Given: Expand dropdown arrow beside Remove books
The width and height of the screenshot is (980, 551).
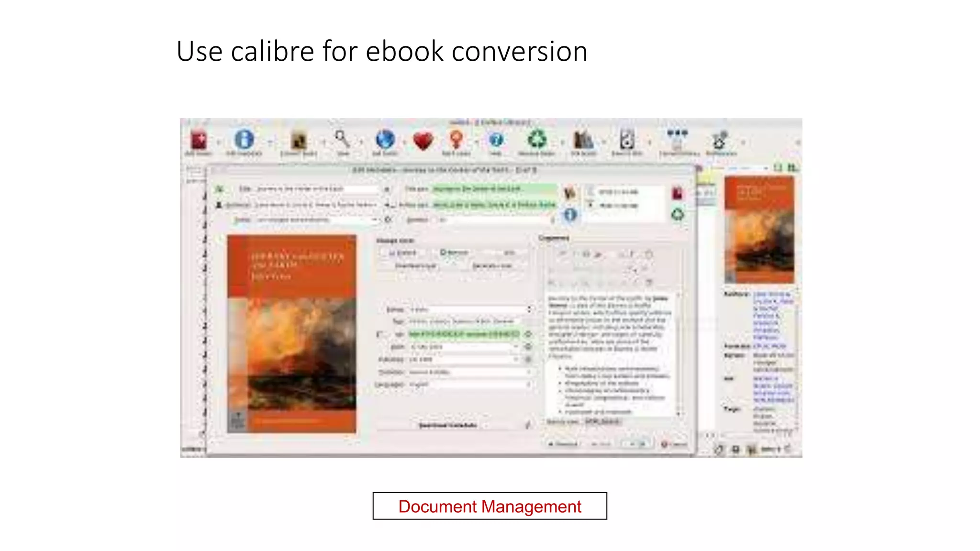Looking at the screenshot, I should tap(562, 143).
